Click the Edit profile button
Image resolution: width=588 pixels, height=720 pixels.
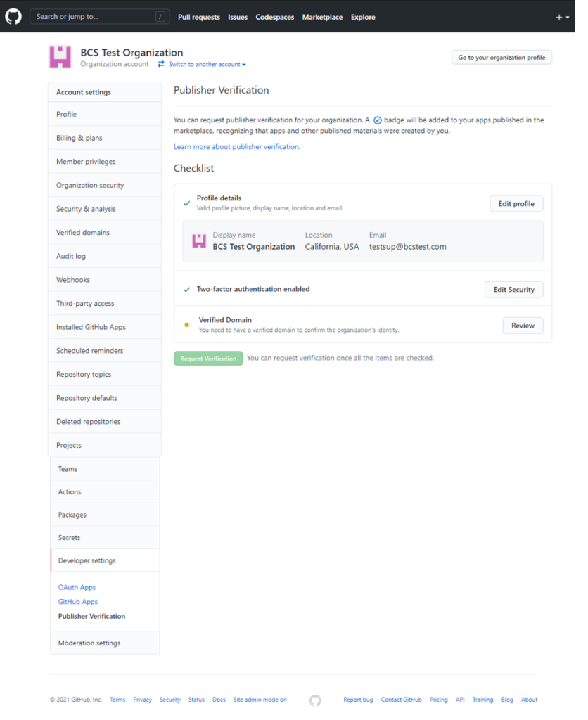[x=516, y=204]
